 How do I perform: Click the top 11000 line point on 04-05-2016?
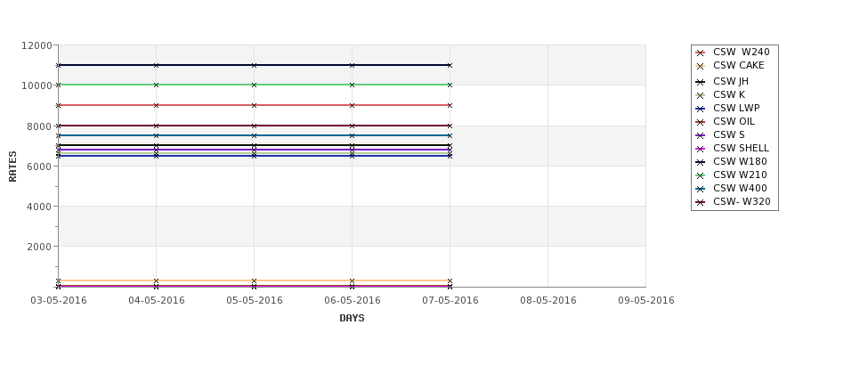coord(156,65)
